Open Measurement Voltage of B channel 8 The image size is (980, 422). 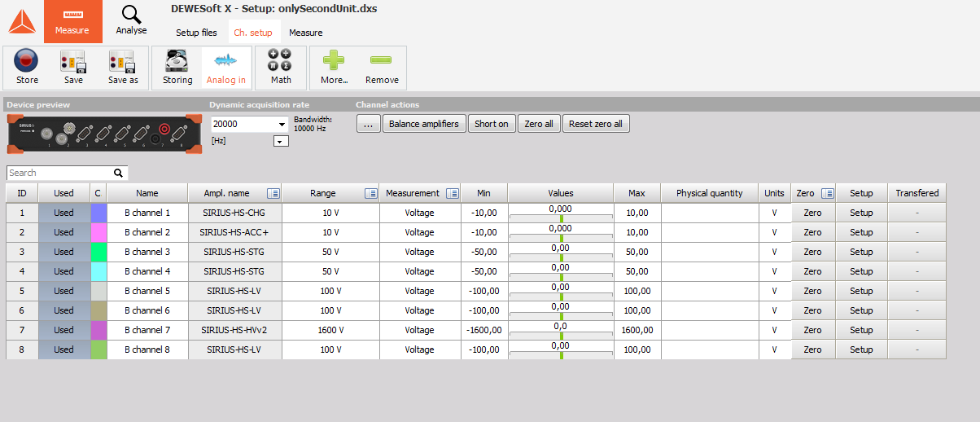coord(420,349)
